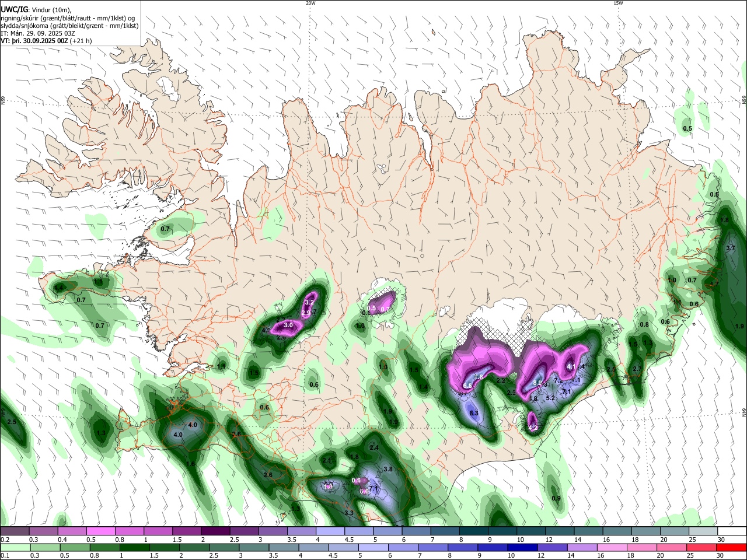Click the '2.6' precipitation value
This screenshot has width=747, height=560.
click(x=268, y=475)
